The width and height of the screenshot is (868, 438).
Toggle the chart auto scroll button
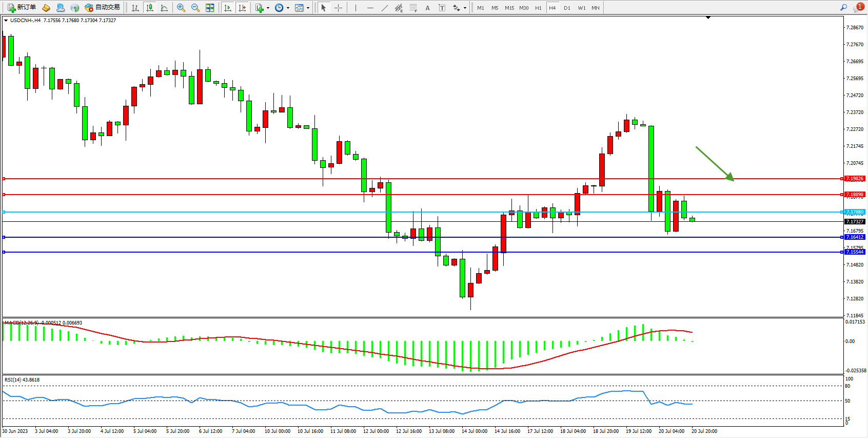coord(228,8)
